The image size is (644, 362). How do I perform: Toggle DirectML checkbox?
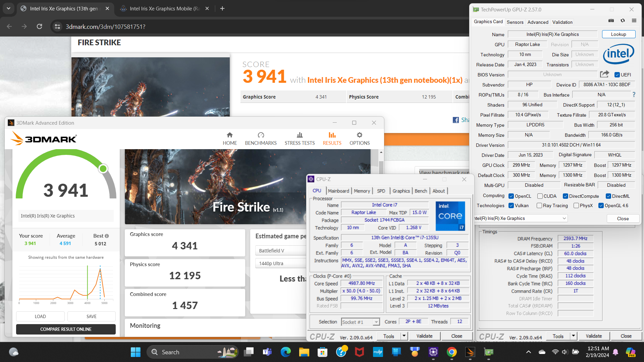coord(608,196)
